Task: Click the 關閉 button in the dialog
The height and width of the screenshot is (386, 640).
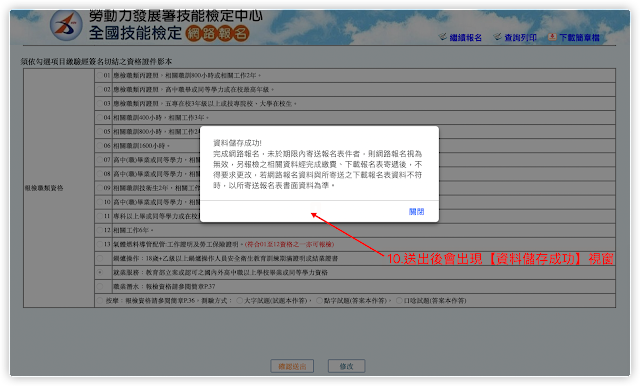Action: tap(416, 211)
